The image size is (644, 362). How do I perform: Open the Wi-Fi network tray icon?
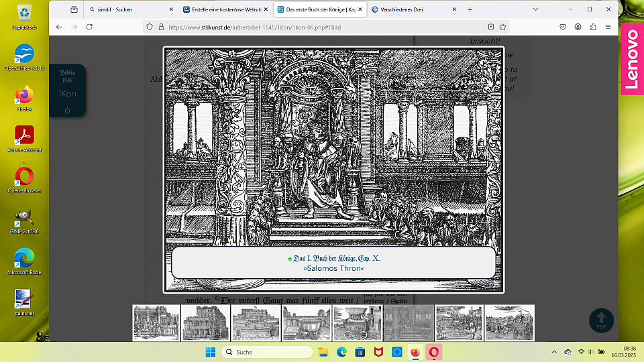581,352
